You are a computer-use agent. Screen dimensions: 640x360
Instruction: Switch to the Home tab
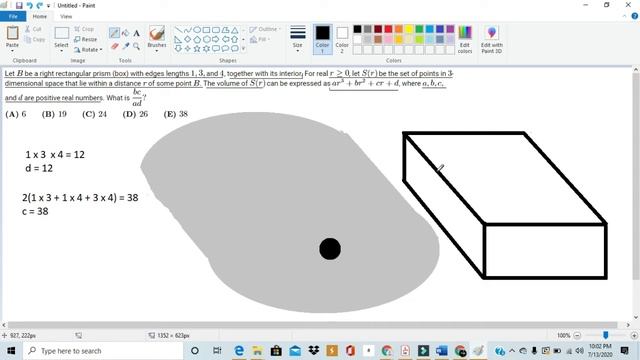40,16
